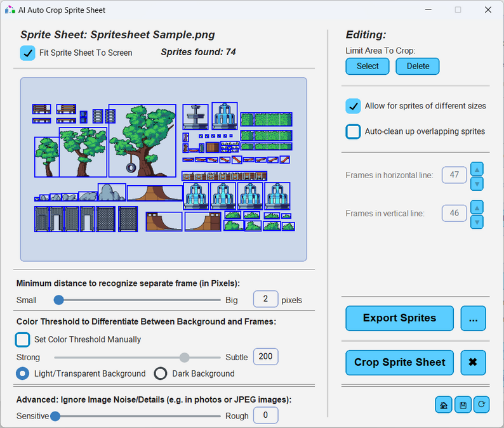Click the Select button under Limit Area
Image resolution: width=504 pixels, height=428 pixels.
pos(368,66)
